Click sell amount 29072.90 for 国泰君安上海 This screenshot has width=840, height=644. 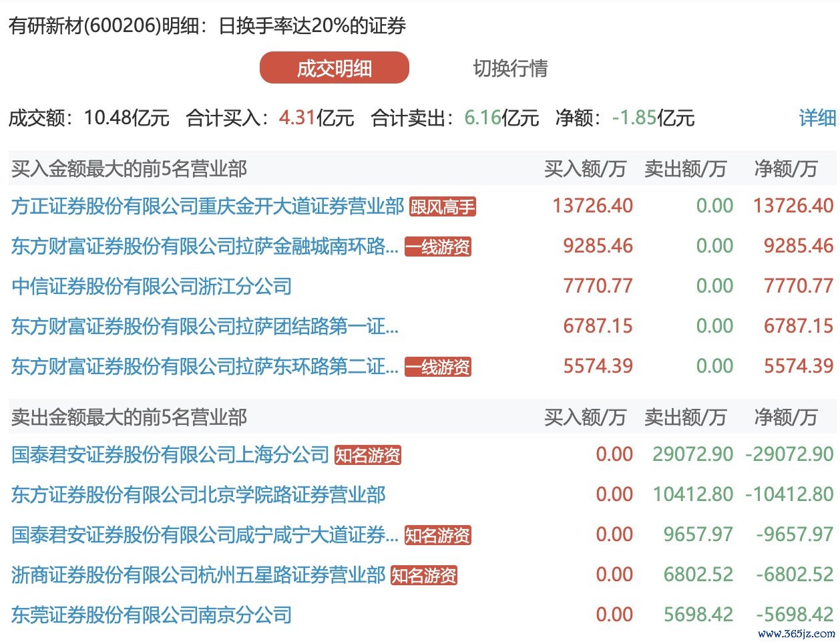pos(693,454)
